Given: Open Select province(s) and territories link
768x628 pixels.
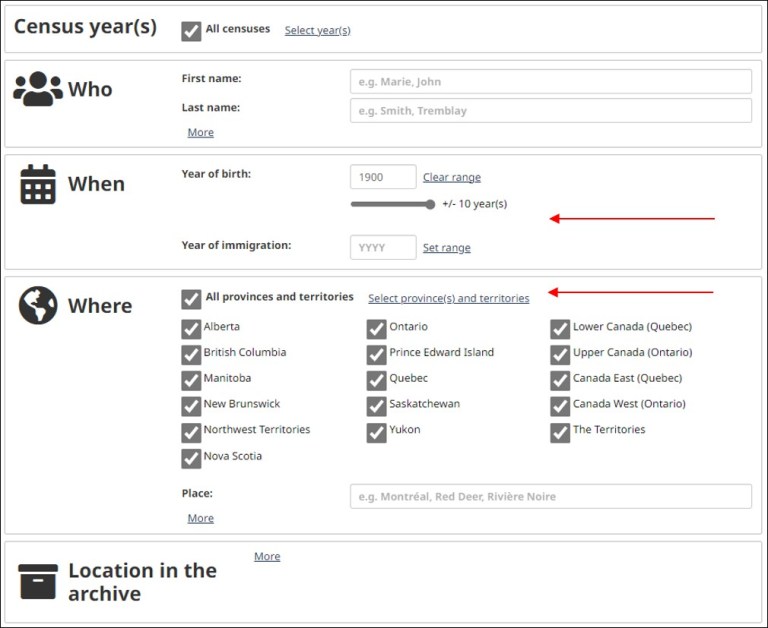Looking at the screenshot, I should click(449, 298).
